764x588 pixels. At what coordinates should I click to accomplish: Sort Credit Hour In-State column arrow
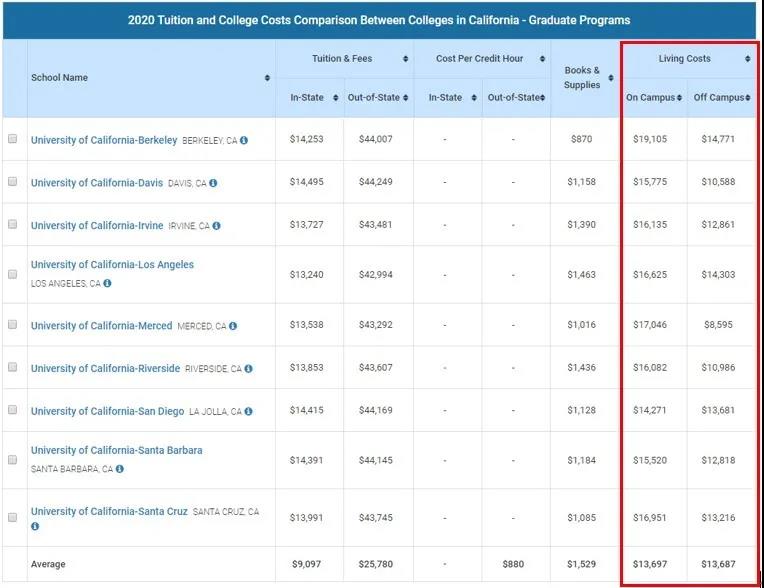coord(474,98)
